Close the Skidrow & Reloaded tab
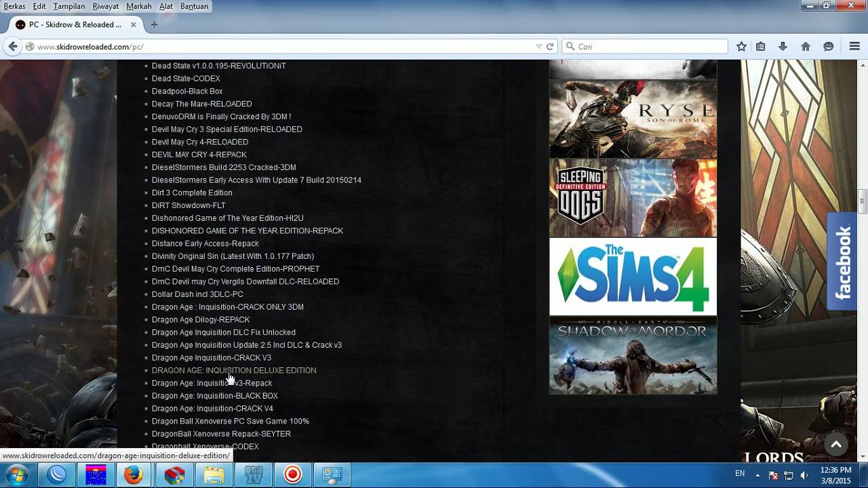This screenshot has height=488, width=868. tap(133, 24)
